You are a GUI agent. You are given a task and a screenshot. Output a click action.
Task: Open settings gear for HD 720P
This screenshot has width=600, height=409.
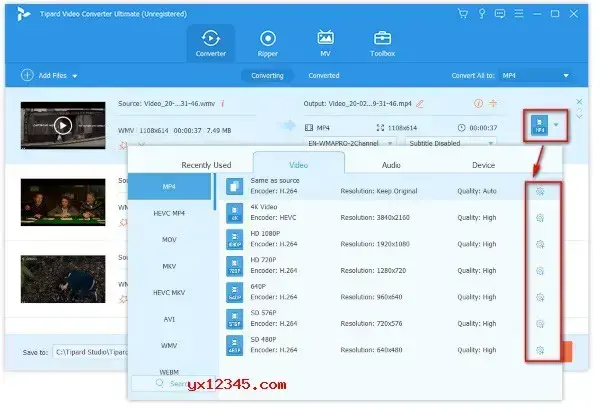[x=540, y=271]
